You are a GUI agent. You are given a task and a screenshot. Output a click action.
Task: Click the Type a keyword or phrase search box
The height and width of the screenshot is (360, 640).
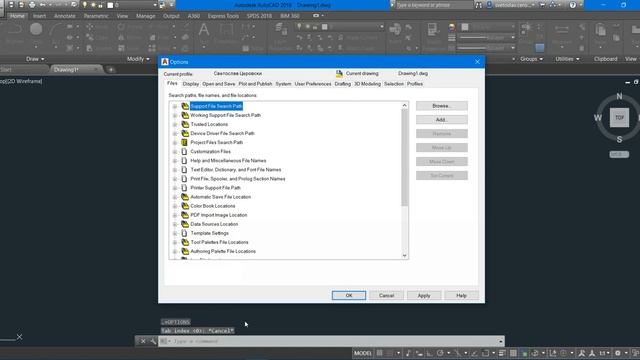[x=434, y=5]
